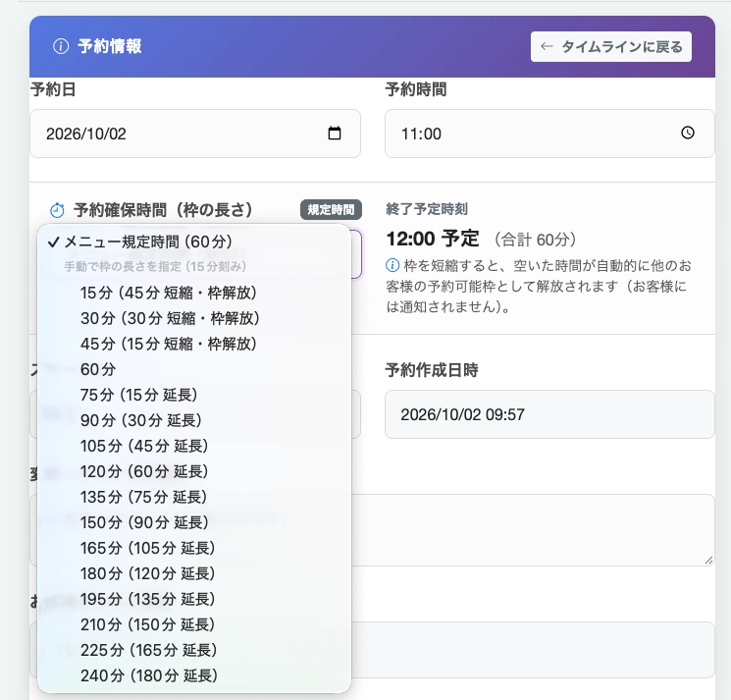Click the 規定時間 badge
Viewport: 731px width, 700px height.
pos(331,210)
